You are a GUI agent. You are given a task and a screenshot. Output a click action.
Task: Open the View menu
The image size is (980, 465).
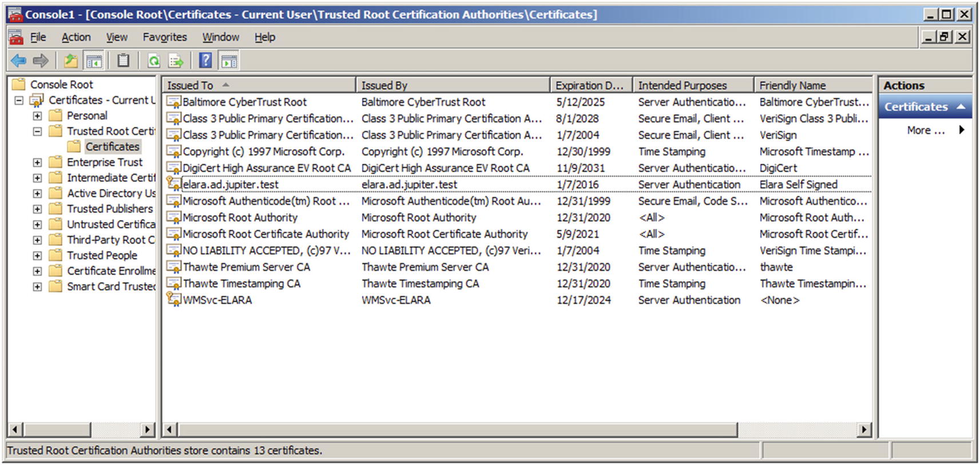[x=117, y=37]
